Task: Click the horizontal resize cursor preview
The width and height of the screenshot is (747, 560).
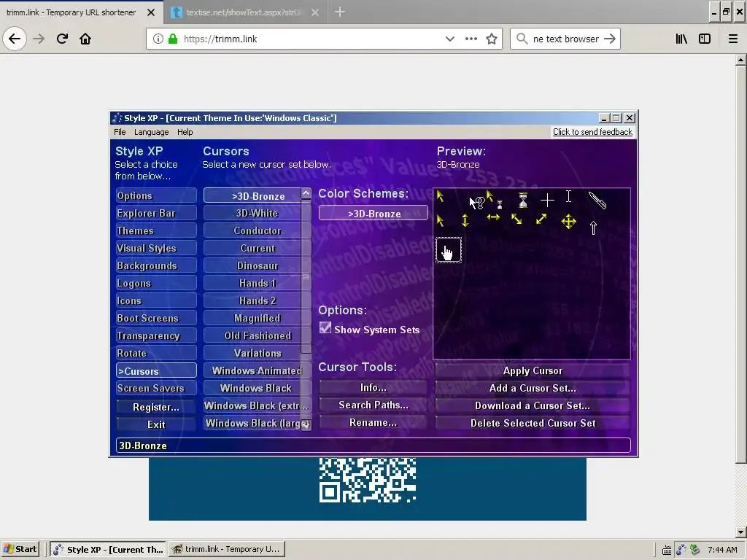Action: point(493,217)
